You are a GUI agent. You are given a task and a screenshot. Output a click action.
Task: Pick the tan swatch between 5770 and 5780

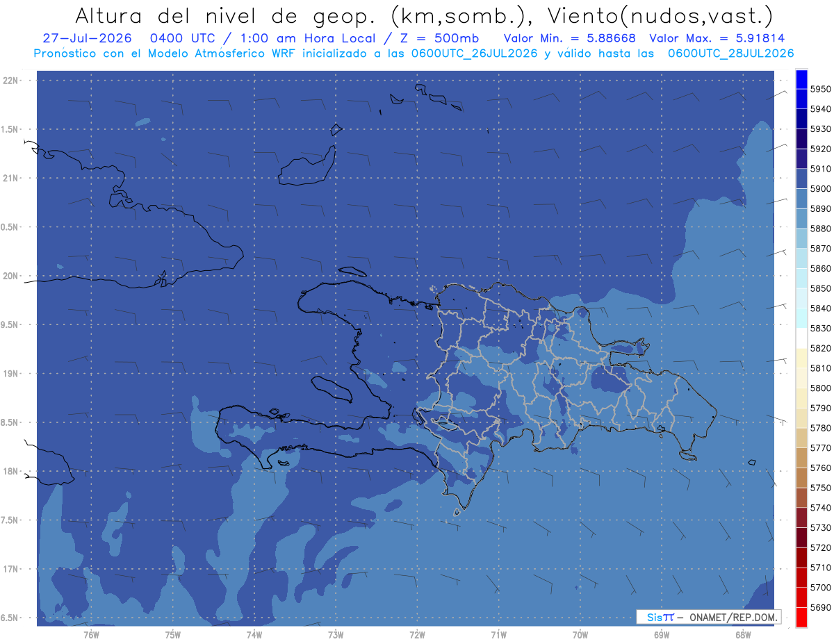click(x=801, y=438)
